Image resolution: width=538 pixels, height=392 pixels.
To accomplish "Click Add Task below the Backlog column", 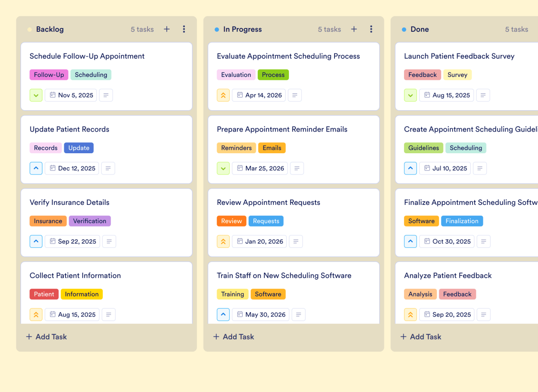I will (x=46, y=336).
